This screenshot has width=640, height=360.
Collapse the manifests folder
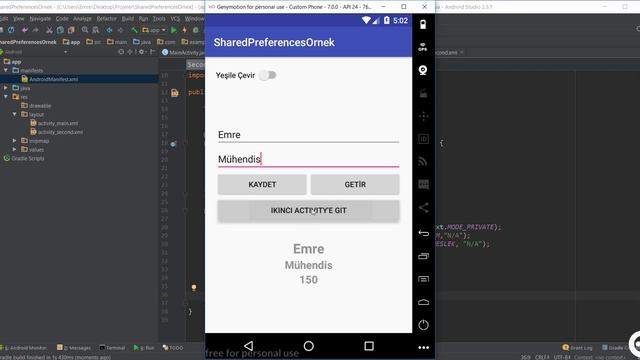[6, 70]
